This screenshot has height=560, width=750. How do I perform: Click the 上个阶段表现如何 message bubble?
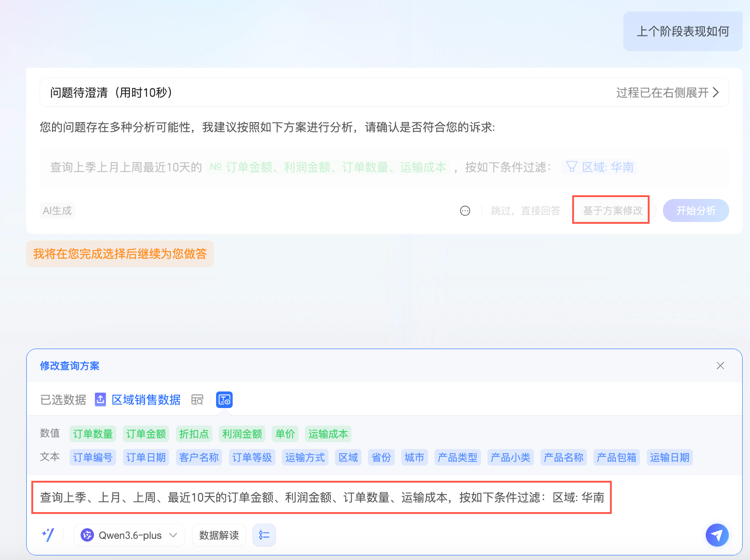pos(683,31)
